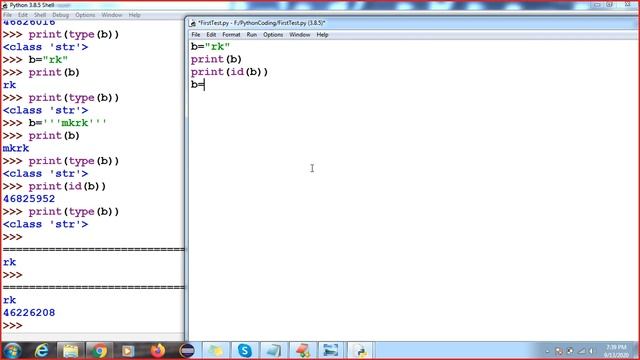Click output 46226208 in shell
This screenshot has width=640, height=360.
coord(29,313)
